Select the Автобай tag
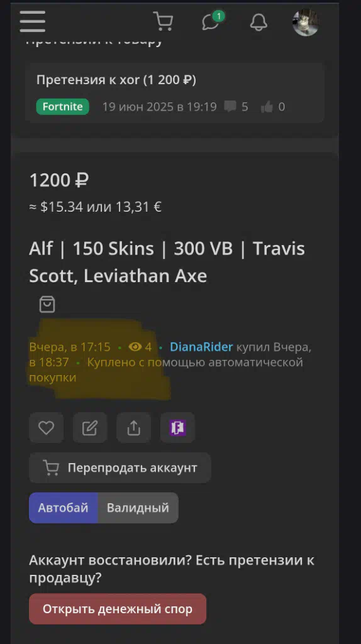Viewport: 361px width, 644px height. click(x=64, y=508)
